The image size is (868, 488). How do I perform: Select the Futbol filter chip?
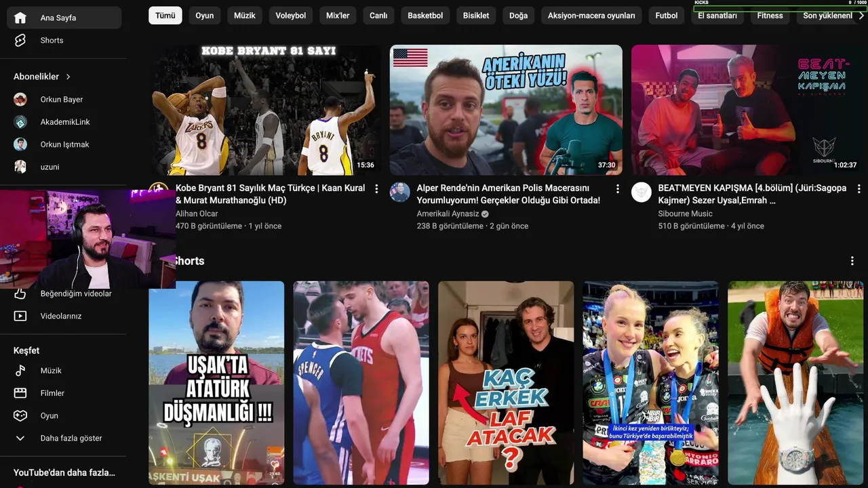(667, 16)
